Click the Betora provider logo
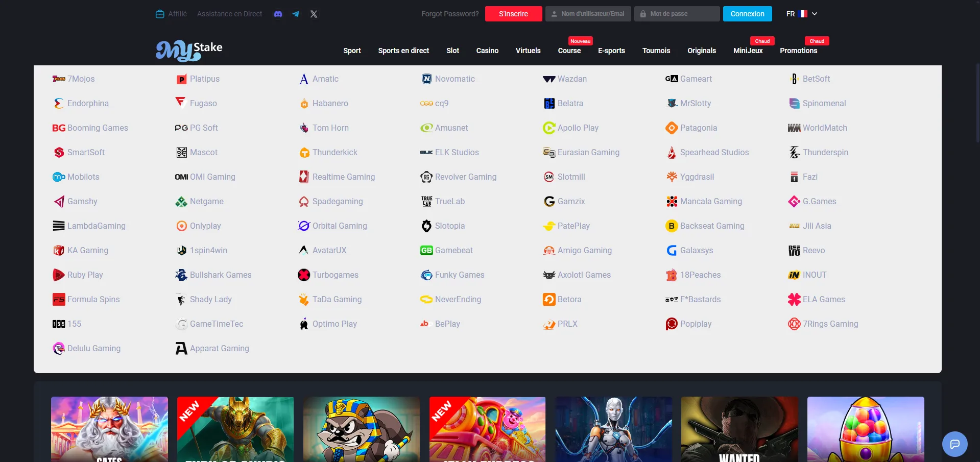The height and width of the screenshot is (462, 980). (x=549, y=299)
